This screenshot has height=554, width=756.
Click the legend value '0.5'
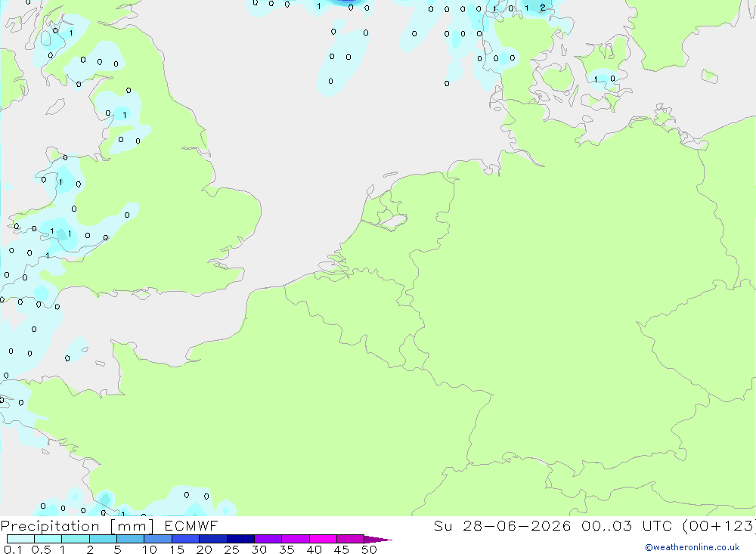point(41,549)
